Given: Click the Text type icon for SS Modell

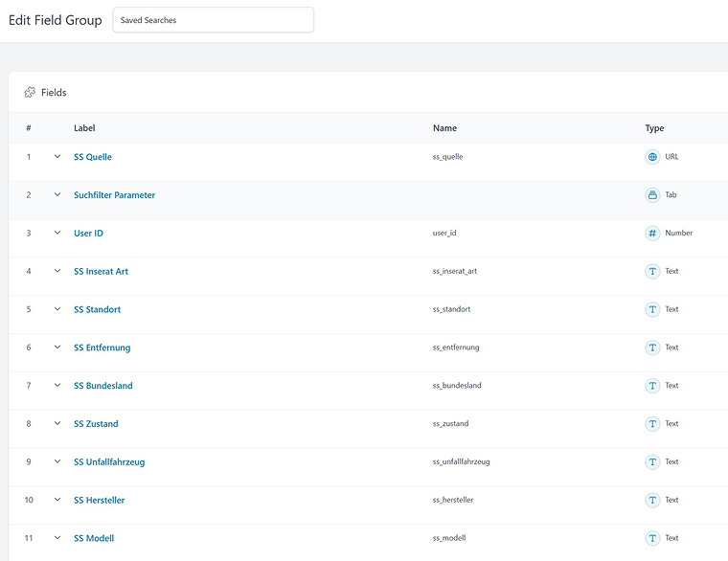Looking at the screenshot, I should (652, 538).
